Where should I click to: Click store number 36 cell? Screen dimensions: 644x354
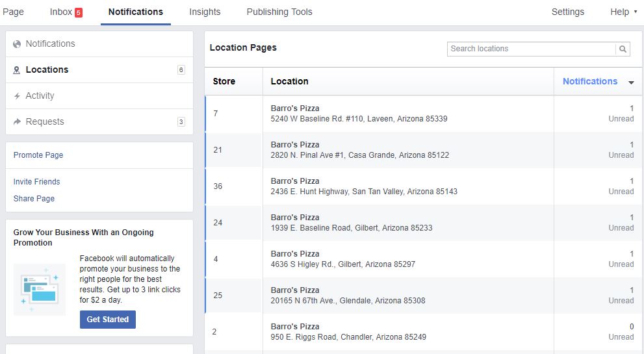coord(234,186)
